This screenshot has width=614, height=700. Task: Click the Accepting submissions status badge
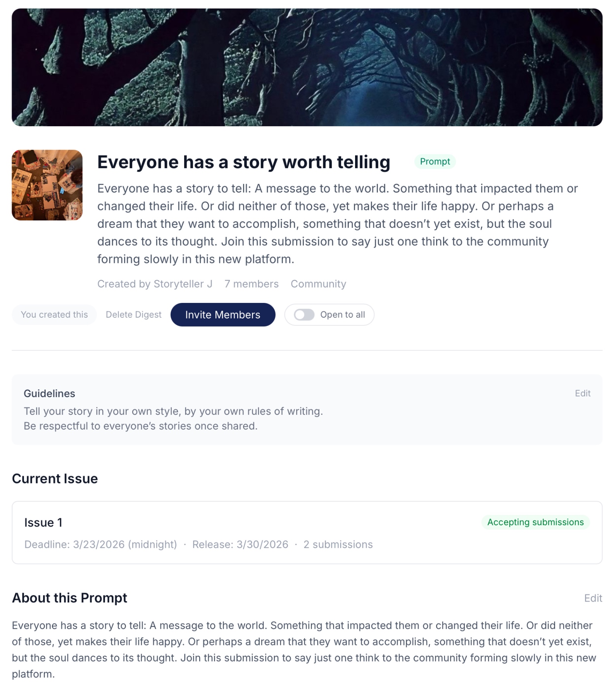point(535,522)
